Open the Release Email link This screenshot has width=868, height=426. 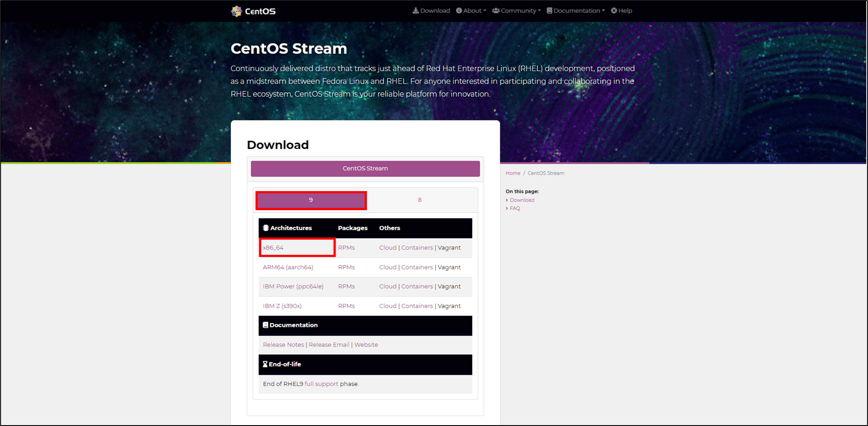(329, 345)
